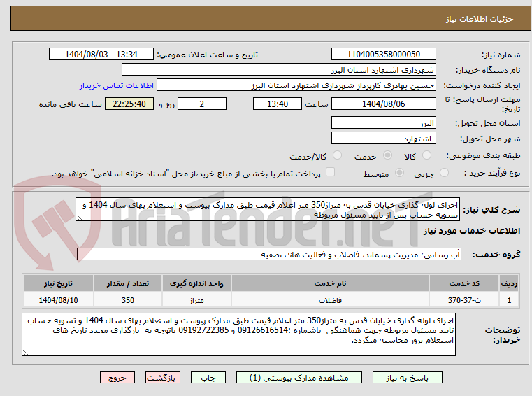Select the کالا radio button
This screenshot has height=396, width=532.
[426, 155]
